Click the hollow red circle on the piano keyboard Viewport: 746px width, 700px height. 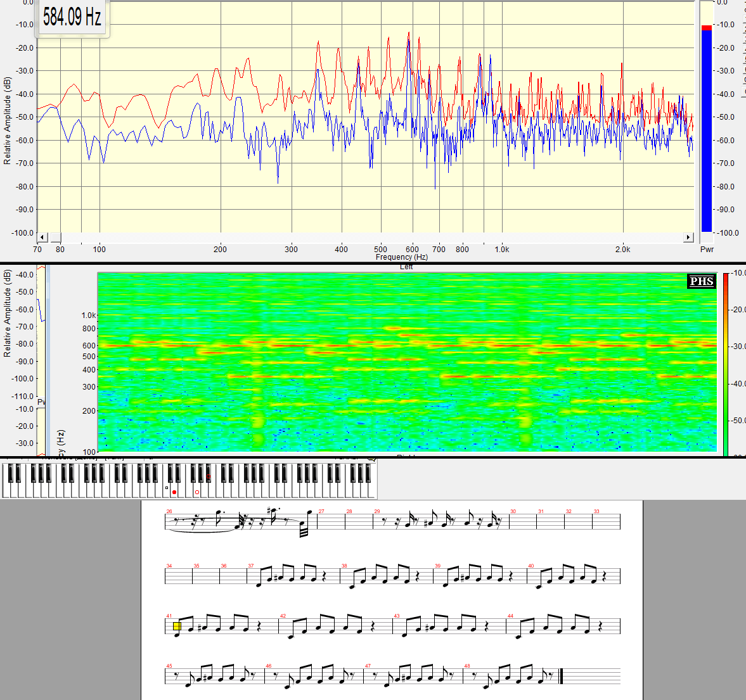pos(197,492)
